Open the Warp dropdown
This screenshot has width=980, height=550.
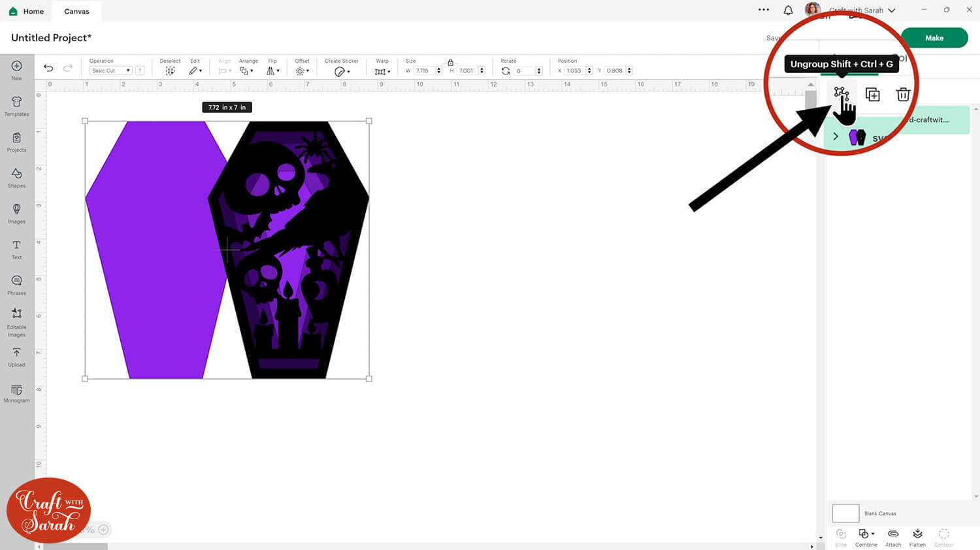[x=382, y=71]
